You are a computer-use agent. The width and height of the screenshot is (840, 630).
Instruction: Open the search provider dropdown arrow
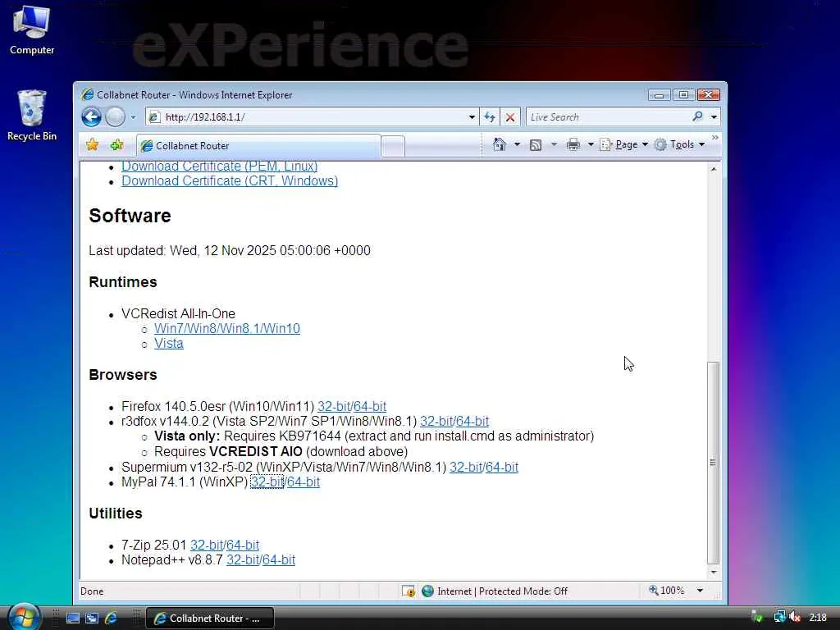pyautogui.click(x=714, y=116)
